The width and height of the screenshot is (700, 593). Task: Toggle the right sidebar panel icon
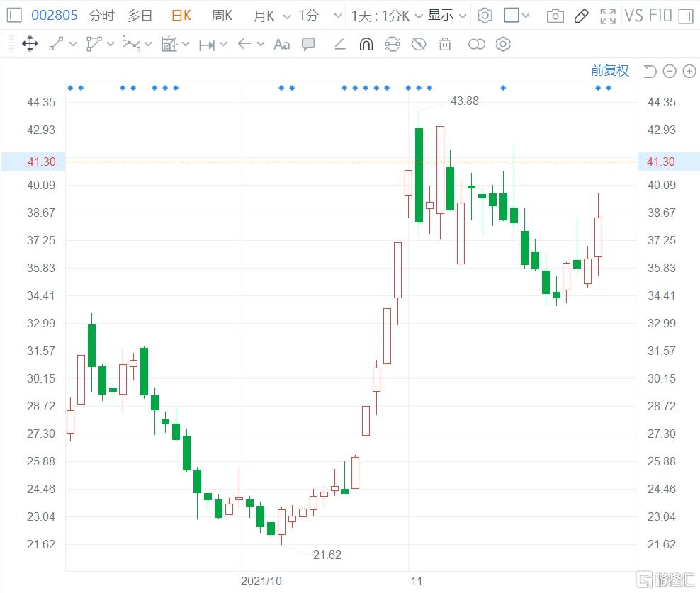point(685,16)
